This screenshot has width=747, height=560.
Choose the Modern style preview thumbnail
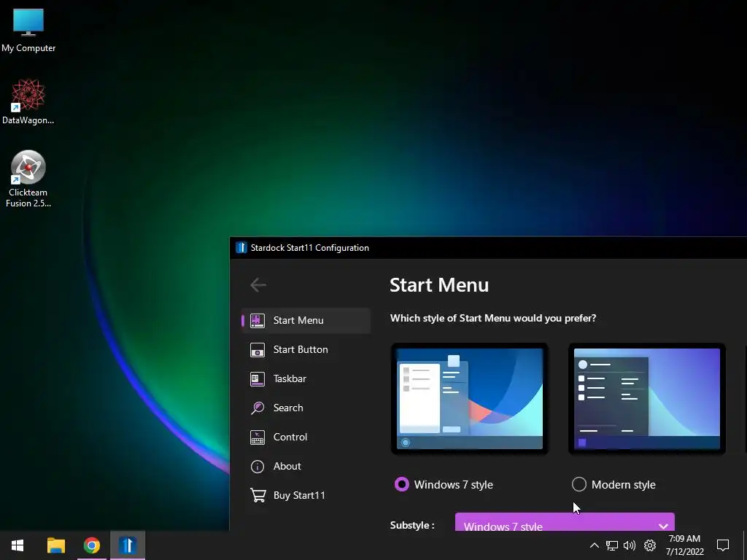(x=646, y=399)
